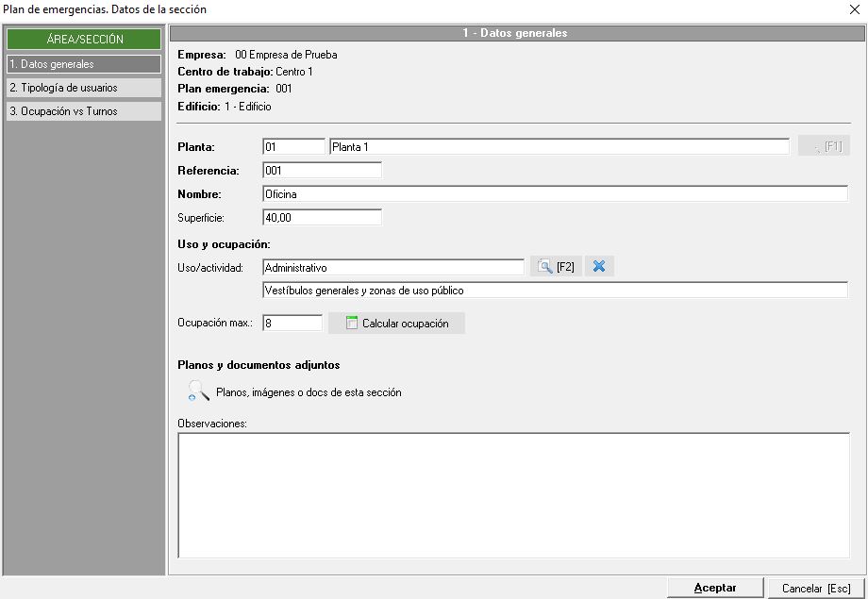The image size is (868, 599).
Task: Focus the Planta name field 'Planta 1'
Action: click(559, 147)
